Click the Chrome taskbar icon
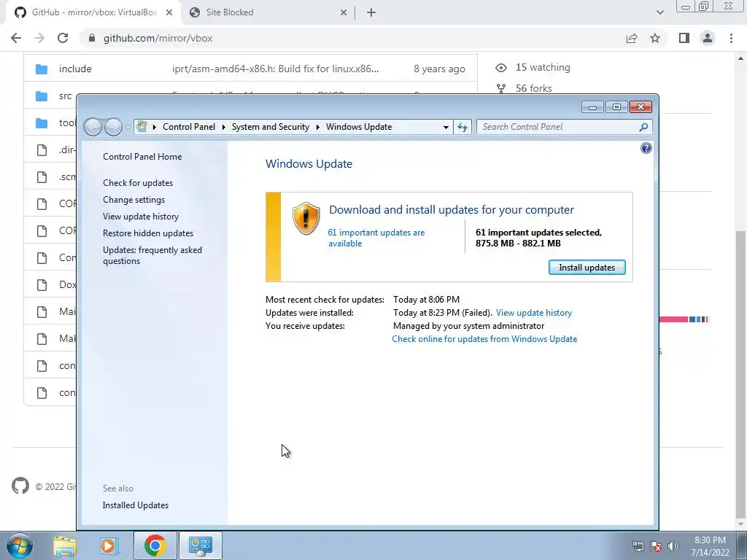This screenshot has width=747, height=560. click(155, 545)
